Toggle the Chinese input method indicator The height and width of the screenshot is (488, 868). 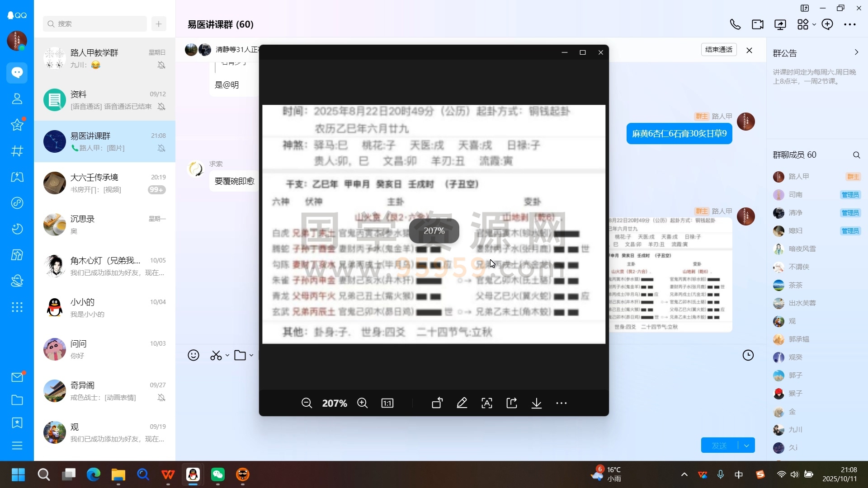tap(739, 474)
